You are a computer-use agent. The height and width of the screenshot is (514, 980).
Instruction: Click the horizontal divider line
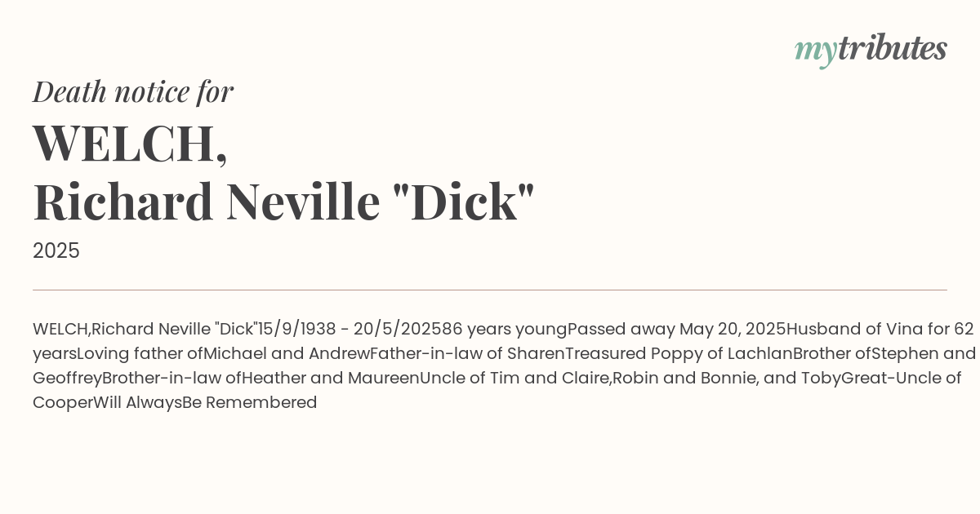(490, 290)
